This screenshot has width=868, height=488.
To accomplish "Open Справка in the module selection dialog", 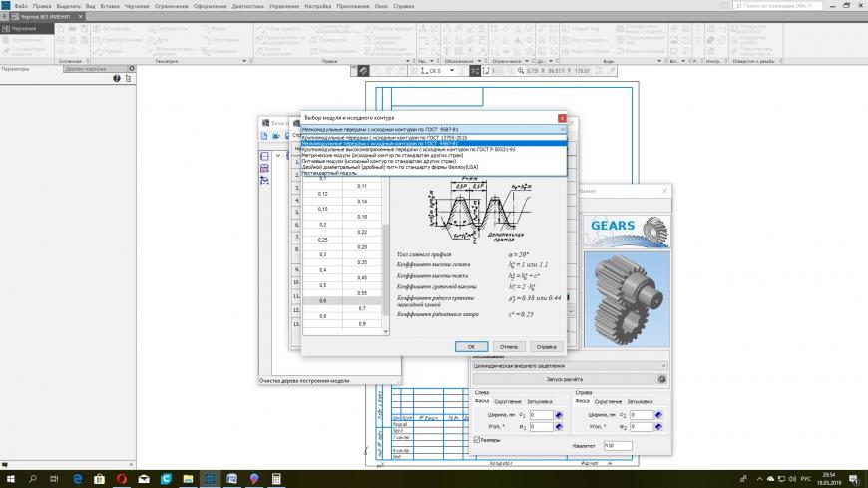I will 546,346.
